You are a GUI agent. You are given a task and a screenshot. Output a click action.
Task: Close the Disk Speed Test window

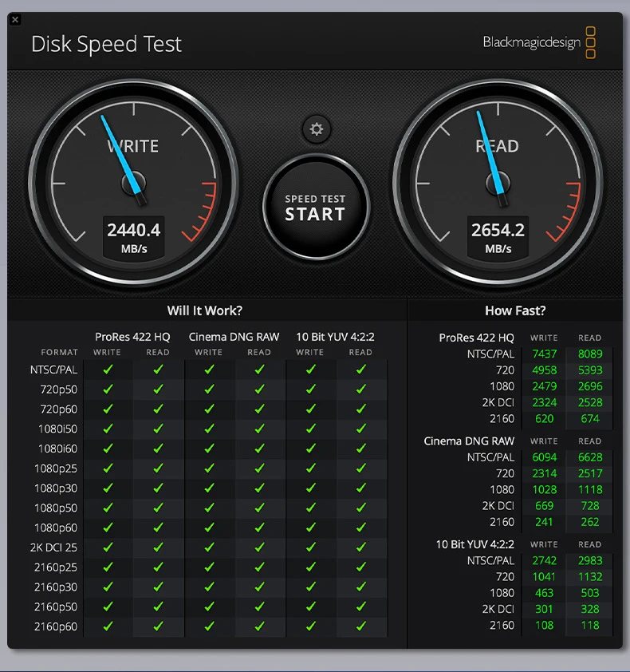15,20
